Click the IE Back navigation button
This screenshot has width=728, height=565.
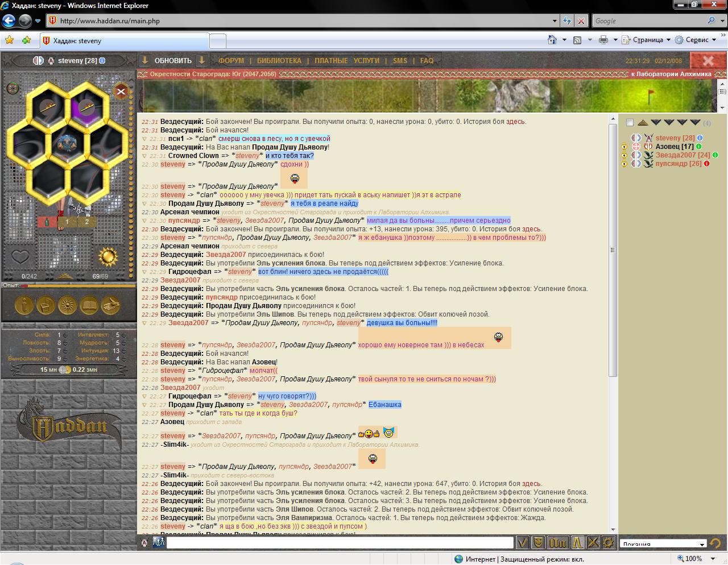point(9,21)
